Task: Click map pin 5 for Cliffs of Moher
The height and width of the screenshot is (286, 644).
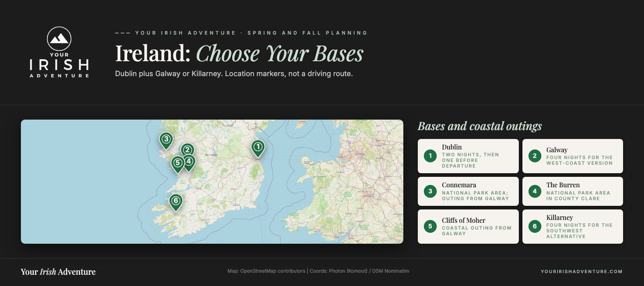Action: point(178,164)
